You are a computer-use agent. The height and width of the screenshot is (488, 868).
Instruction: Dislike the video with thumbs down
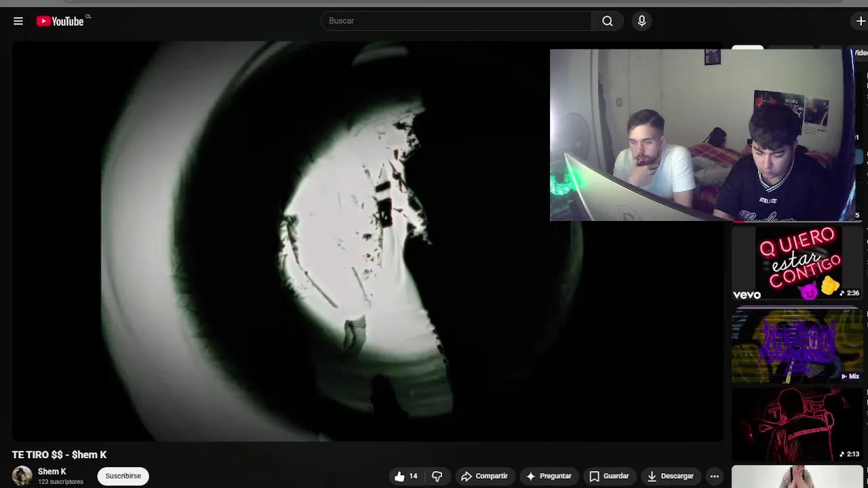pyautogui.click(x=437, y=476)
